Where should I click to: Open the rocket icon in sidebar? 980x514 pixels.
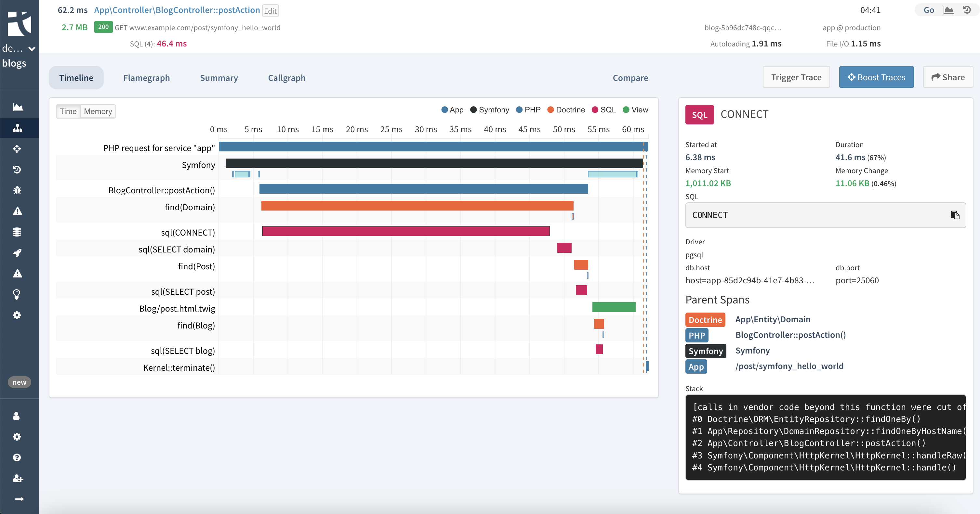17,253
